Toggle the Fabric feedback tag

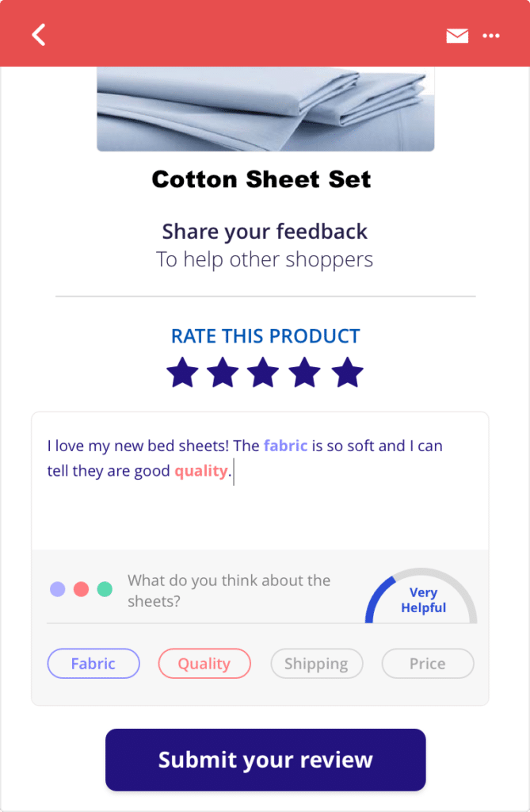point(93,664)
